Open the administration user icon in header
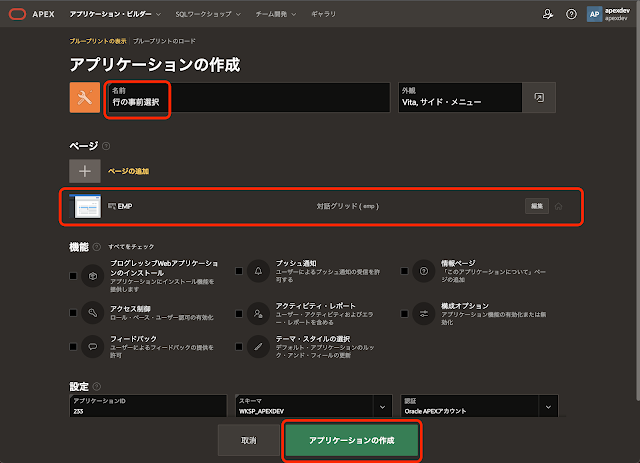 coord(547,14)
